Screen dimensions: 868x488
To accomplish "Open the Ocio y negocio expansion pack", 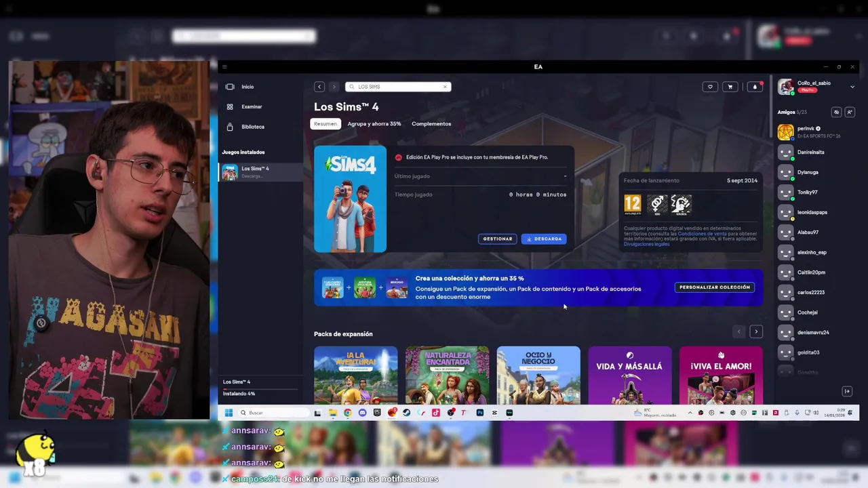I will point(538,375).
